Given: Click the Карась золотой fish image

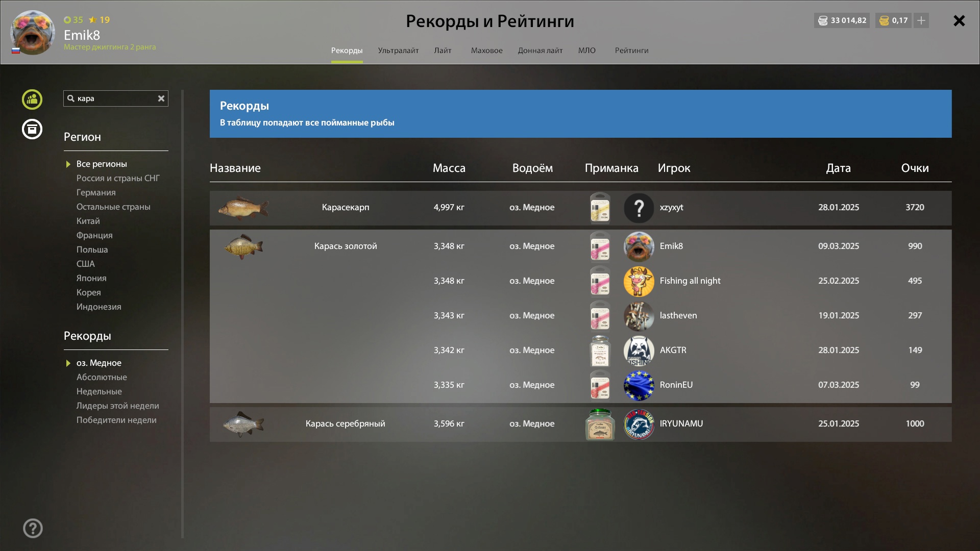Looking at the screenshot, I should 243,246.
